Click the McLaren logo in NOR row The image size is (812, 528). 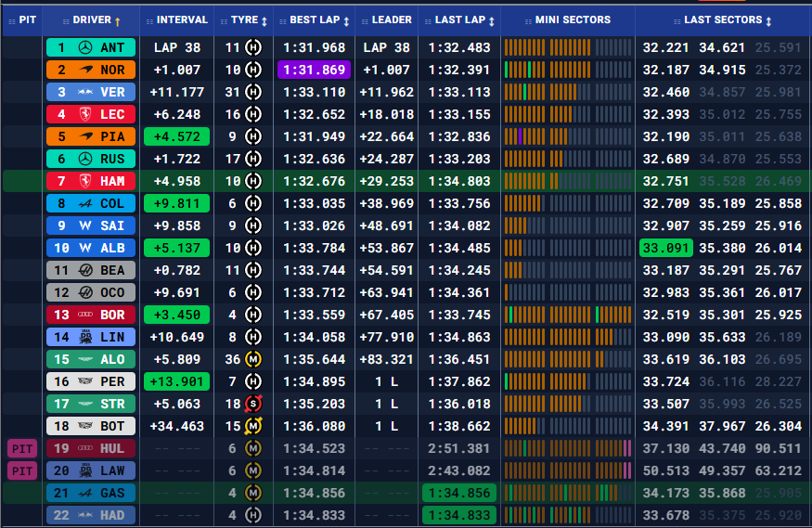coord(85,70)
